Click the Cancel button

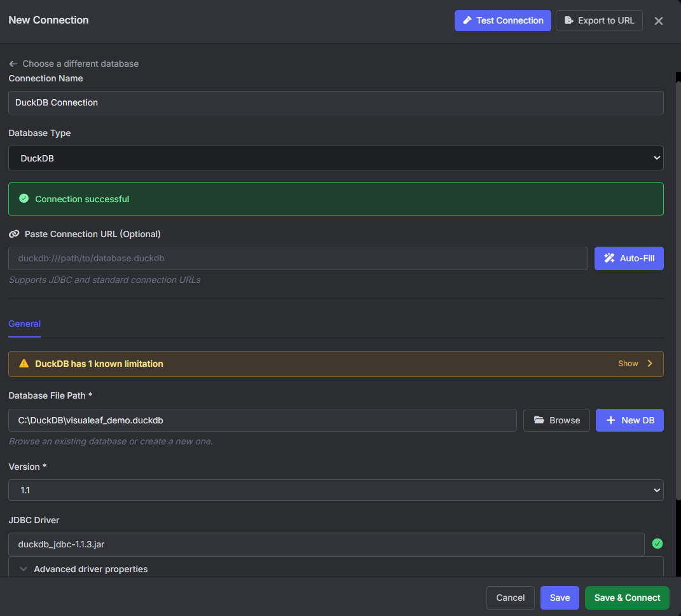point(511,598)
